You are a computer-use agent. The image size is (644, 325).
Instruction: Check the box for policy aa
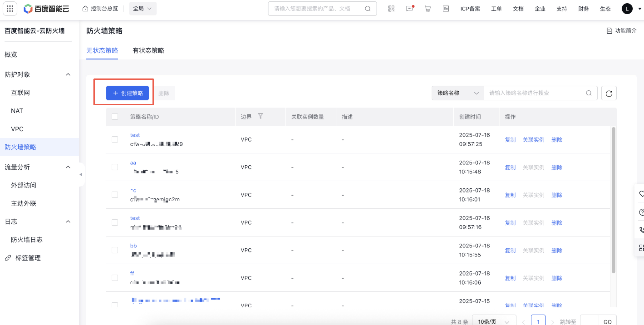(115, 167)
